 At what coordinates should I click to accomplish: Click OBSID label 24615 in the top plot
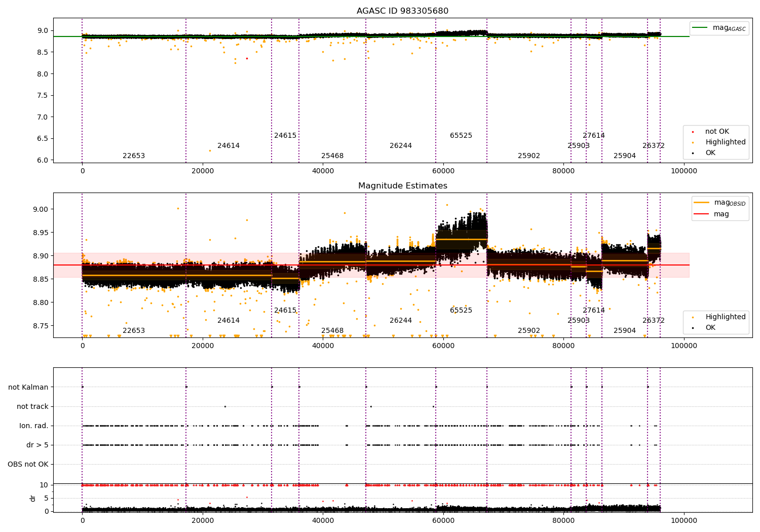click(x=285, y=136)
